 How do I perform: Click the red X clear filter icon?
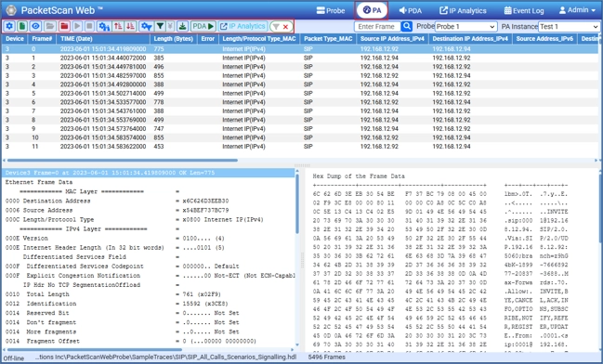click(285, 27)
